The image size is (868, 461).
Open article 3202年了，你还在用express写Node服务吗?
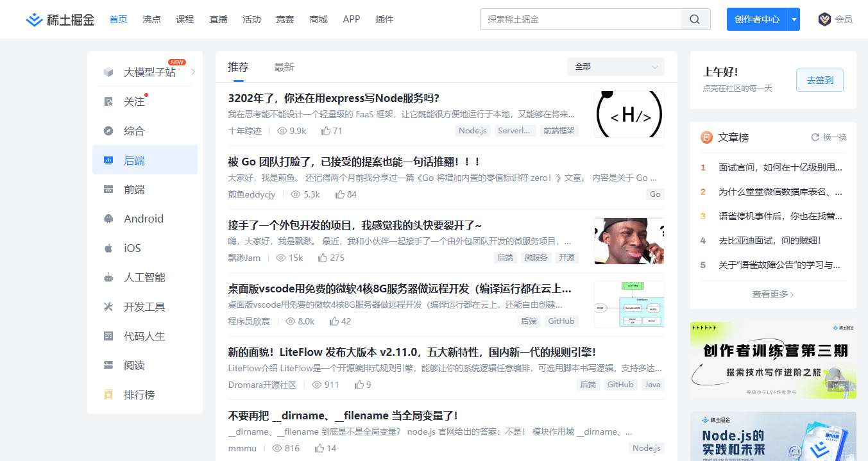click(x=334, y=98)
